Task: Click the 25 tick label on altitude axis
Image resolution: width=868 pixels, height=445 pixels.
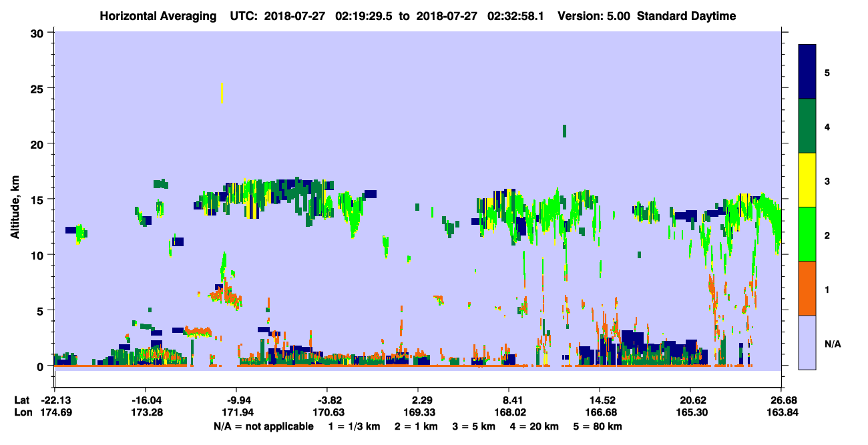Action: [38, 88]
